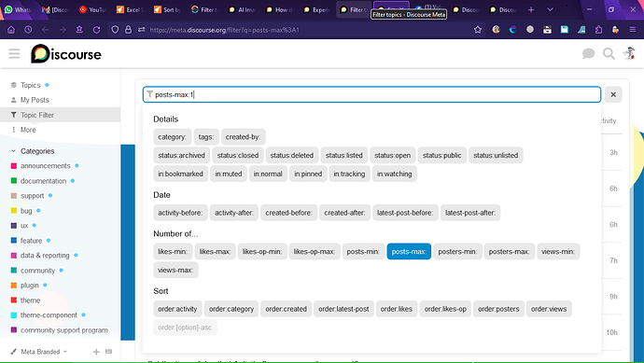Open the search magnifier in Discourse header
Image resolution: width=644 pixels, height=363 pixels.
[609, 54]
